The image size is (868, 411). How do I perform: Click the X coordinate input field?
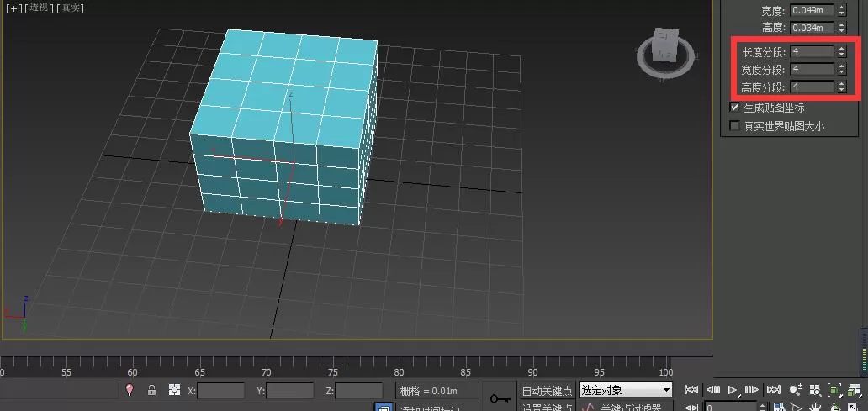(x=221, y=391)
